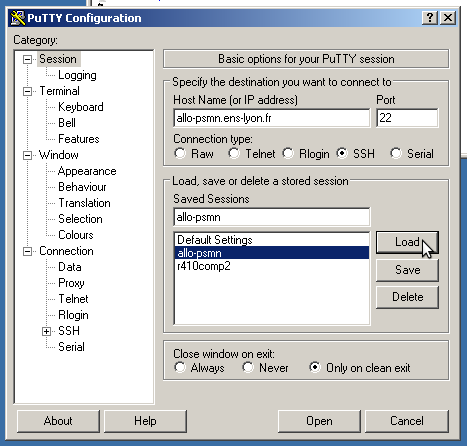
Task: Collapse the Session tree node
Action: 27,59
